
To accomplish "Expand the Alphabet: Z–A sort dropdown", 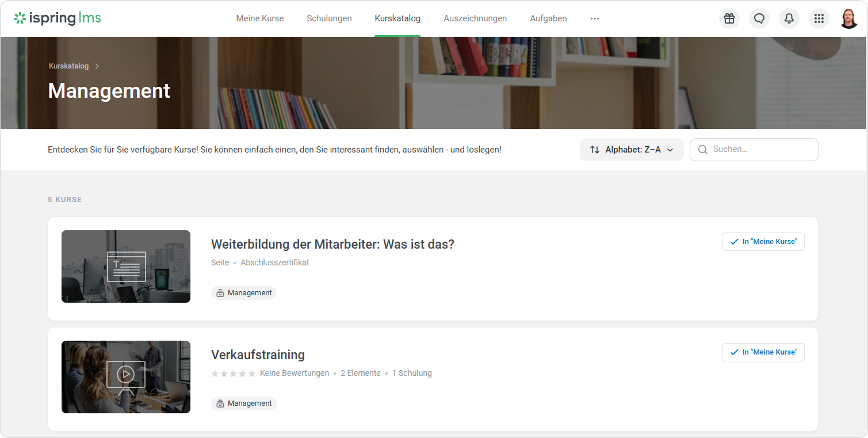I will point(632,150).
